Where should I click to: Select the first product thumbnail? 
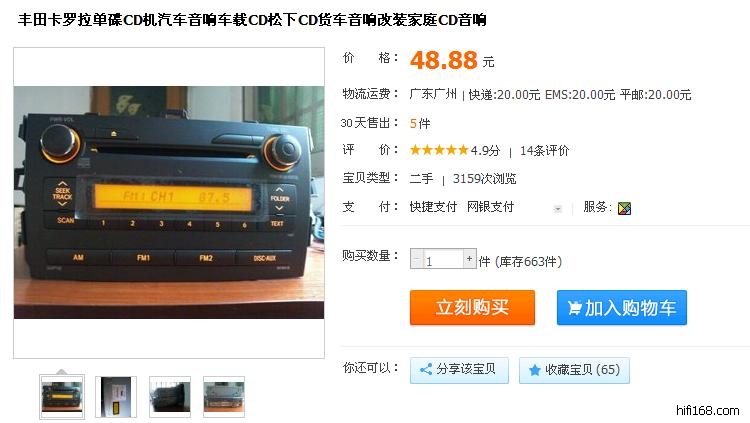(x=62, y=397)
